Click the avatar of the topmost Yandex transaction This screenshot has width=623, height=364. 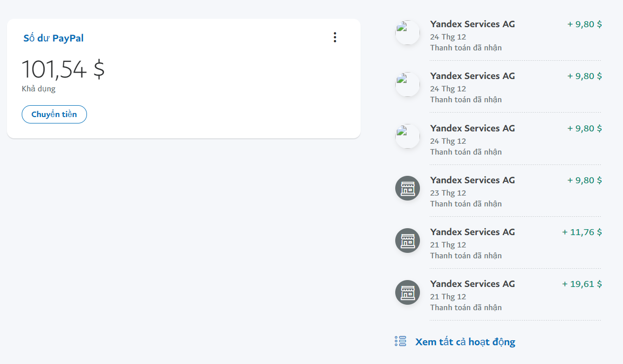(x=408, y=33)
